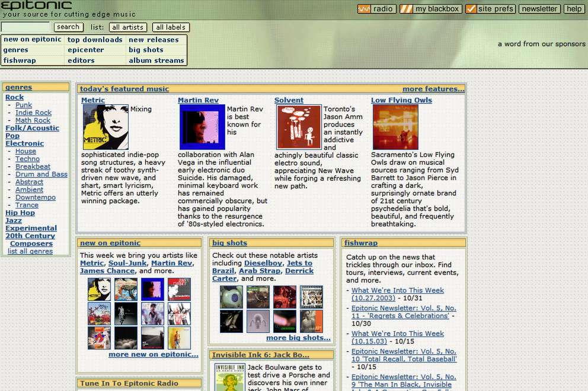
Task: Open the newsletter button
Action: coord(539,9)
